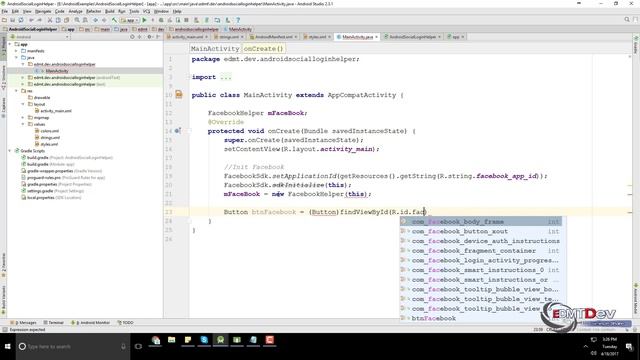Expand the manifests folder
The width and height of the screenshot is (640, 360).
coord(17,51)
